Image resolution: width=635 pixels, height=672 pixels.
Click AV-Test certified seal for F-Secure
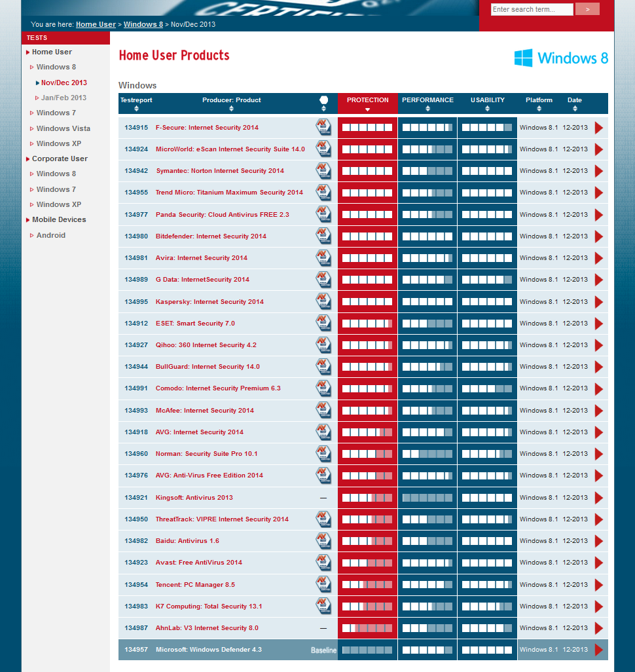tap(323, 127)
